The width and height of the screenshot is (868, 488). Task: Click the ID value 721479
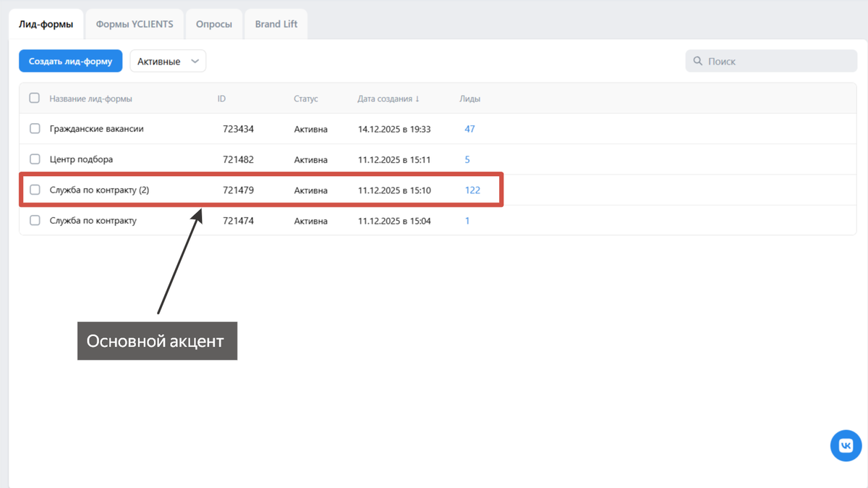(x=238, y=190)
